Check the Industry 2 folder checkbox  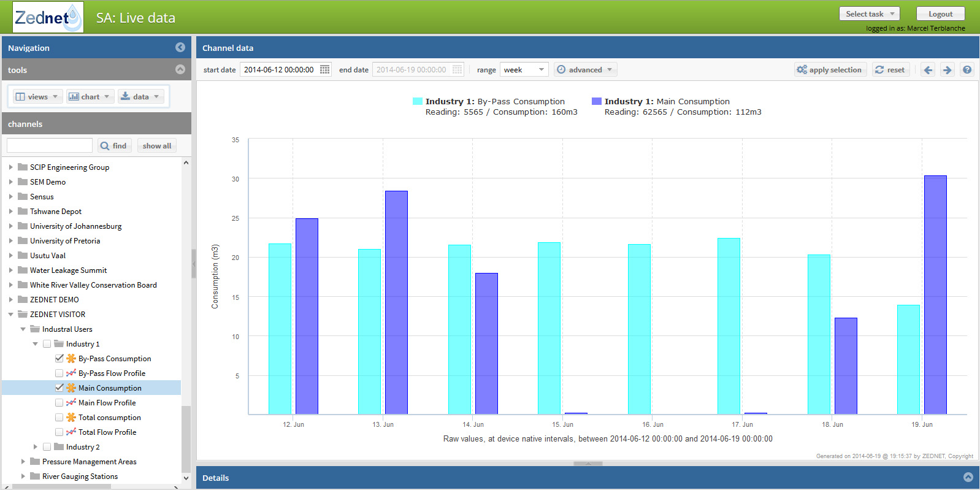tap(47, 446)
